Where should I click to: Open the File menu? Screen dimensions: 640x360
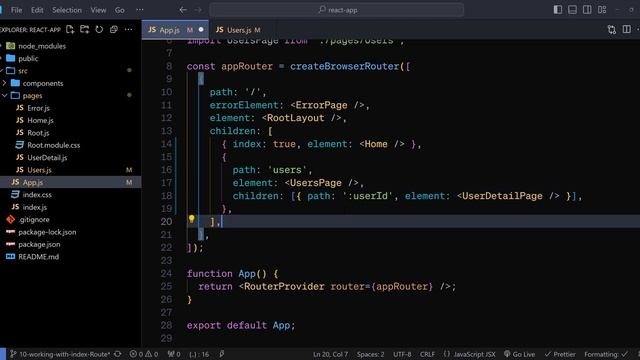point(16,10)
